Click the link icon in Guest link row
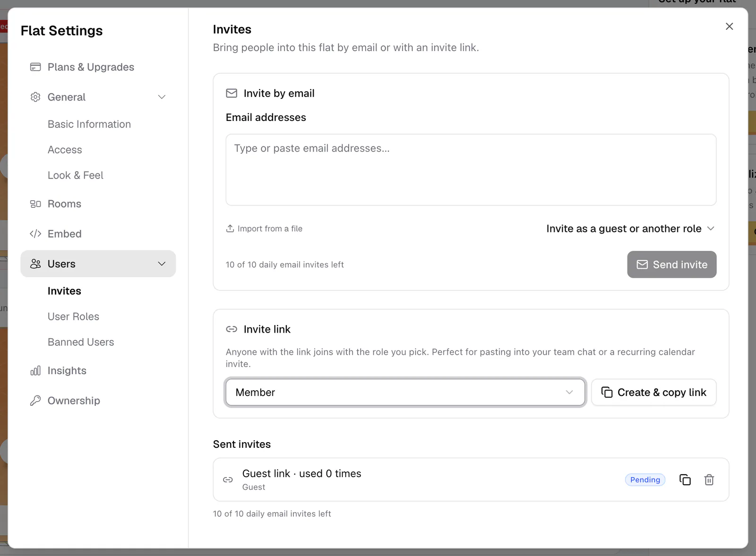The image size is (756, 556). tap(228, 480)
